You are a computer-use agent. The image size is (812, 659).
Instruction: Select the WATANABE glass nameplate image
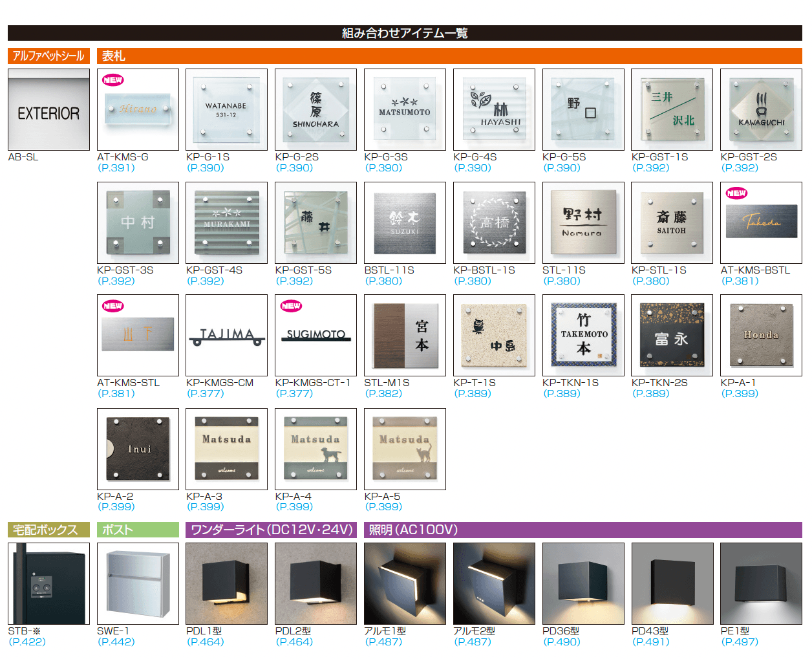(x=226, y=110)
